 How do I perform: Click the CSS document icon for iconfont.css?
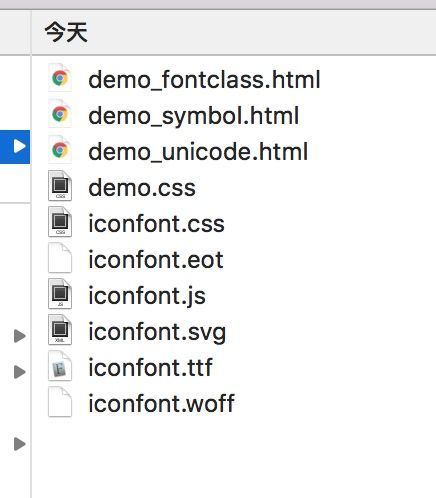pos(60,222)
